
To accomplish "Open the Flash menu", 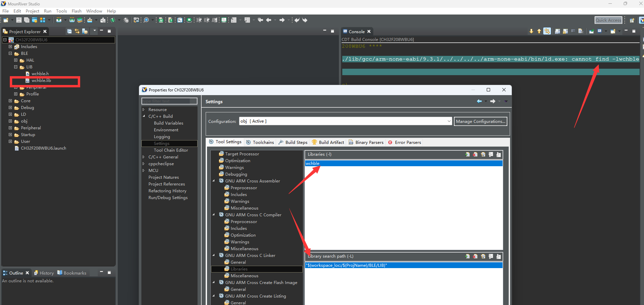I will click(76, 11).
